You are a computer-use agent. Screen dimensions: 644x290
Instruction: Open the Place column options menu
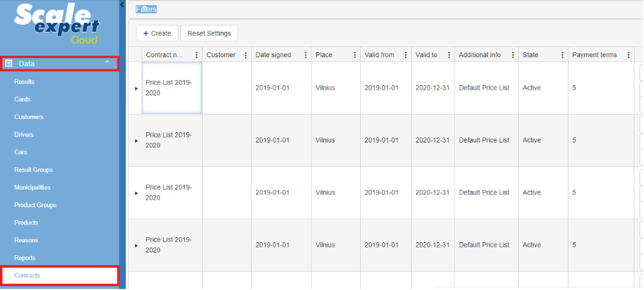pos(354,55)
